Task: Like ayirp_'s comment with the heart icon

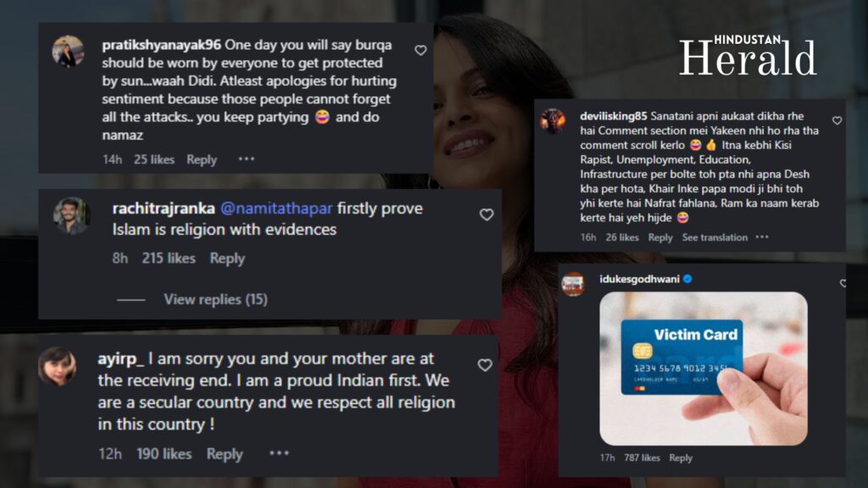Action: pos(485,365)
